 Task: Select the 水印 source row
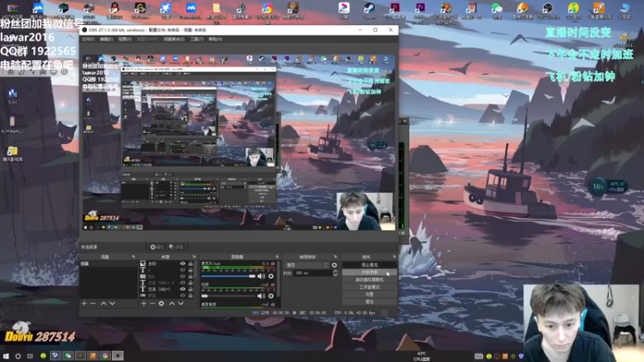point(167,264)
